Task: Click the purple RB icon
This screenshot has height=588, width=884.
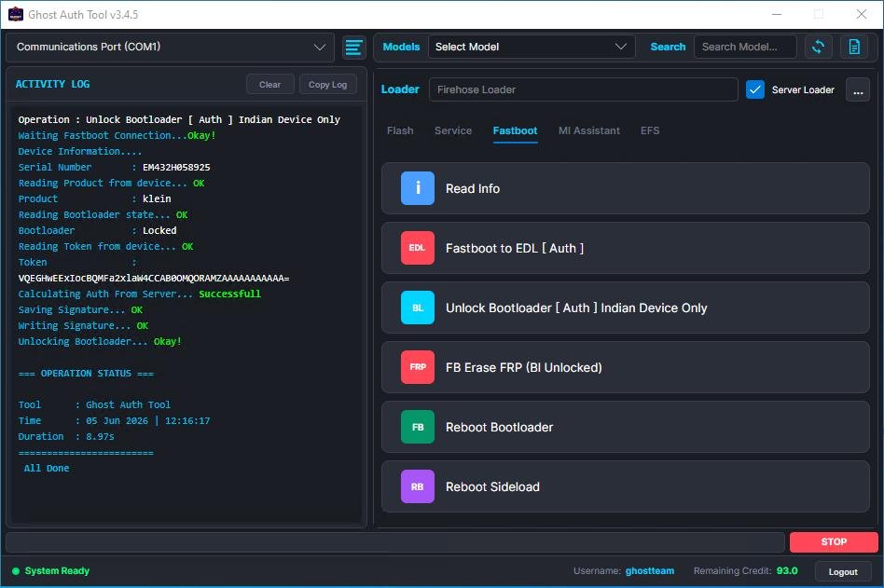Action: 417,486
